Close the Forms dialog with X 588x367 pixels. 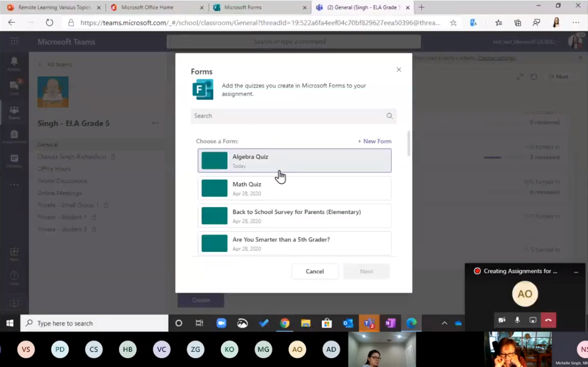398,69
